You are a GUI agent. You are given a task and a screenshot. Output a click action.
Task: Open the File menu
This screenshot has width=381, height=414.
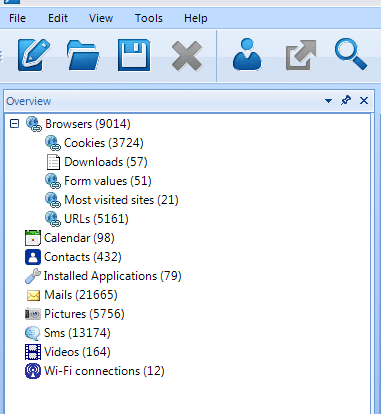17,18
